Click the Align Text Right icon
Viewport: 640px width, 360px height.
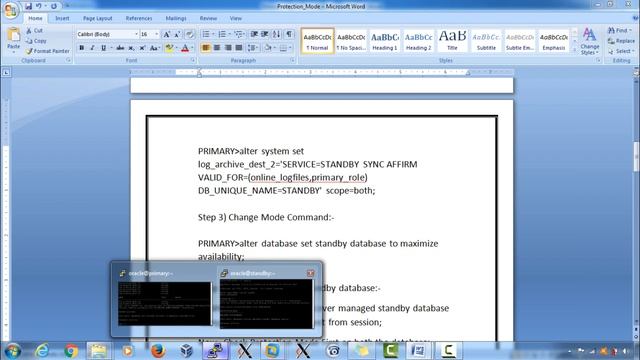point(228,48)
